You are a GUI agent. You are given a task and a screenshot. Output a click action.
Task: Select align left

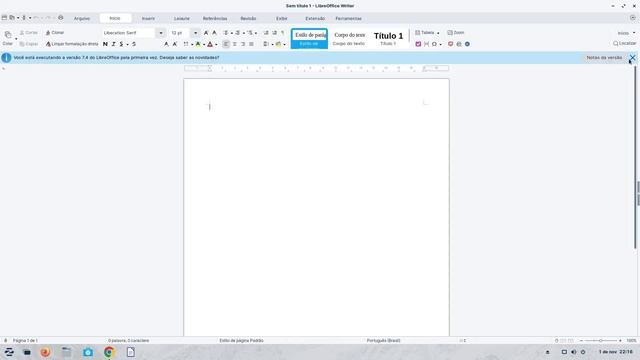pyautogui.click(x=226, y=44)
